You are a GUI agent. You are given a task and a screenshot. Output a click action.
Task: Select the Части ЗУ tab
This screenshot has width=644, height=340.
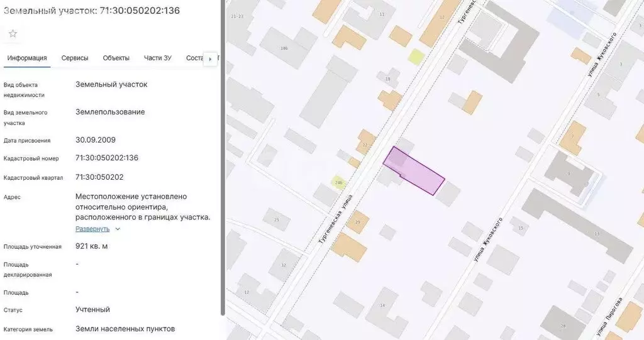(x=157, y=58)
